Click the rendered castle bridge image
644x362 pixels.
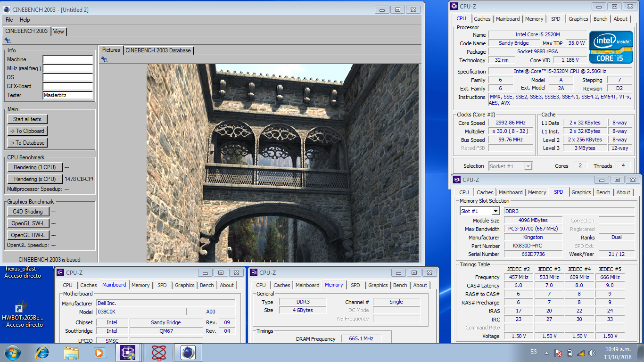[x=283, y=163]
